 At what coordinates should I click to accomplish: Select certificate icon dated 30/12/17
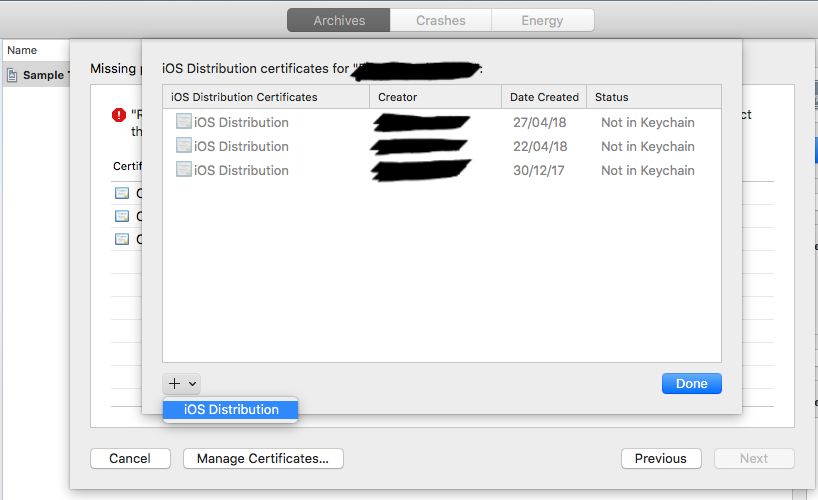click(x=184, y=170)
